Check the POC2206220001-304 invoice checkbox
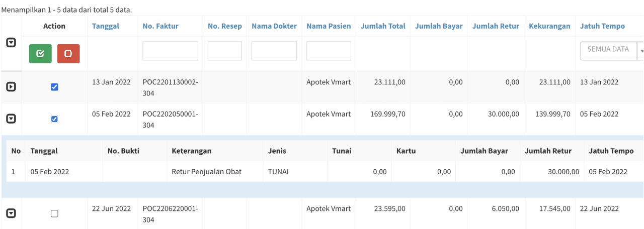This screenshot has height=229, width=644. pos(54,213)
